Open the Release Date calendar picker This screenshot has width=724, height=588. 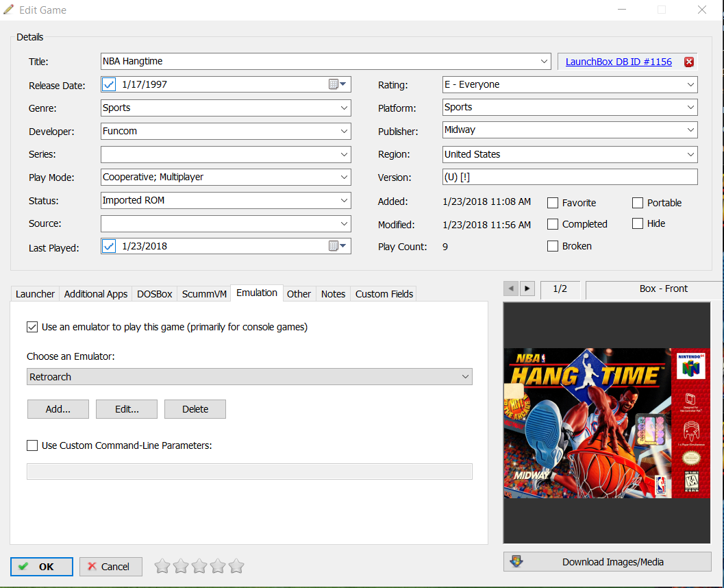(338, 84)
